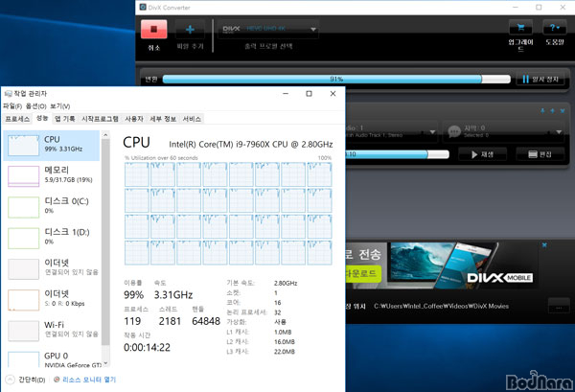Close the DivX Mobile advertisement banner
Screen dimensions: 575x392
544,245
